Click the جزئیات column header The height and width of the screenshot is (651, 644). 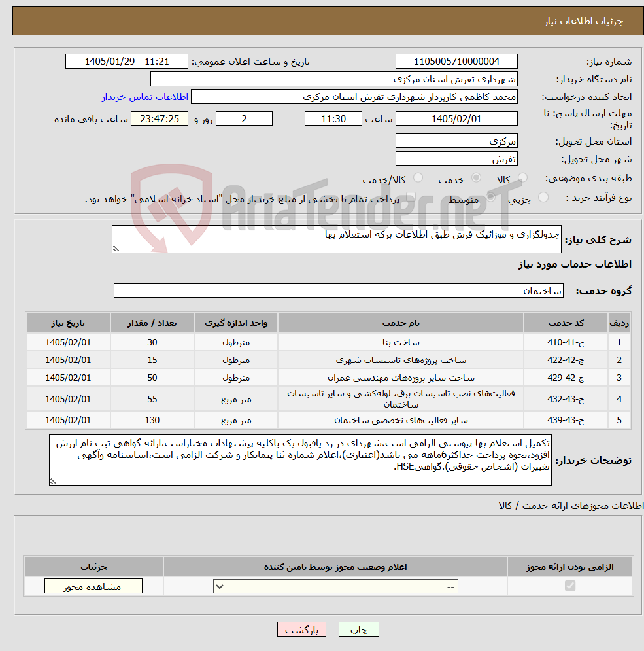point(93,567)
